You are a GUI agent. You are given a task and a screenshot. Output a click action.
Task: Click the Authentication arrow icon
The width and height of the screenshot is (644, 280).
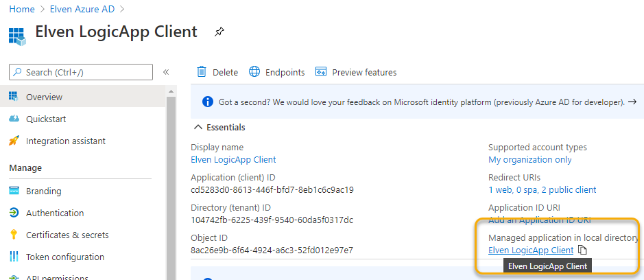[x=14, y=213]
